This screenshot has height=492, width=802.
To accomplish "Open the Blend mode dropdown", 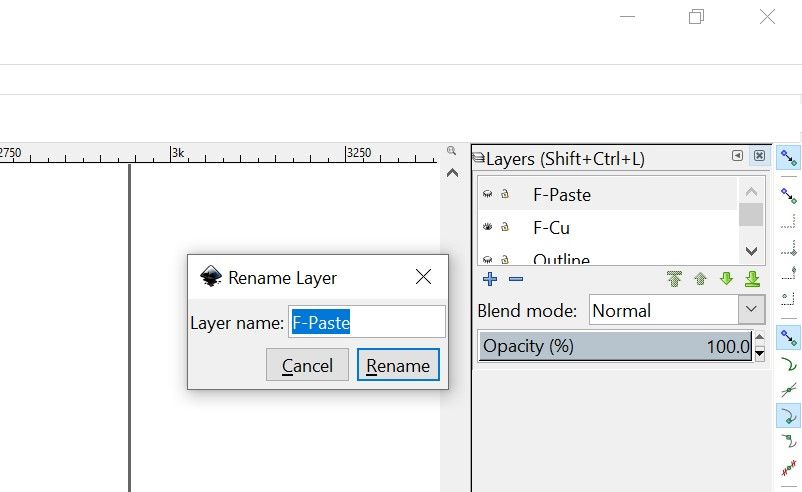I will pyautogui.click(x=751, y=309).
